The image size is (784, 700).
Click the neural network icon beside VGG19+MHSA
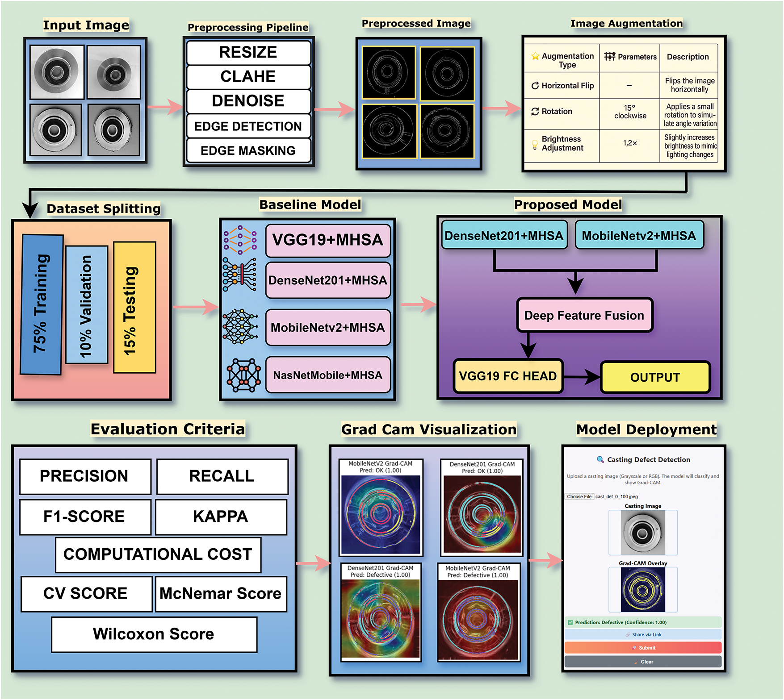point(240,240)
